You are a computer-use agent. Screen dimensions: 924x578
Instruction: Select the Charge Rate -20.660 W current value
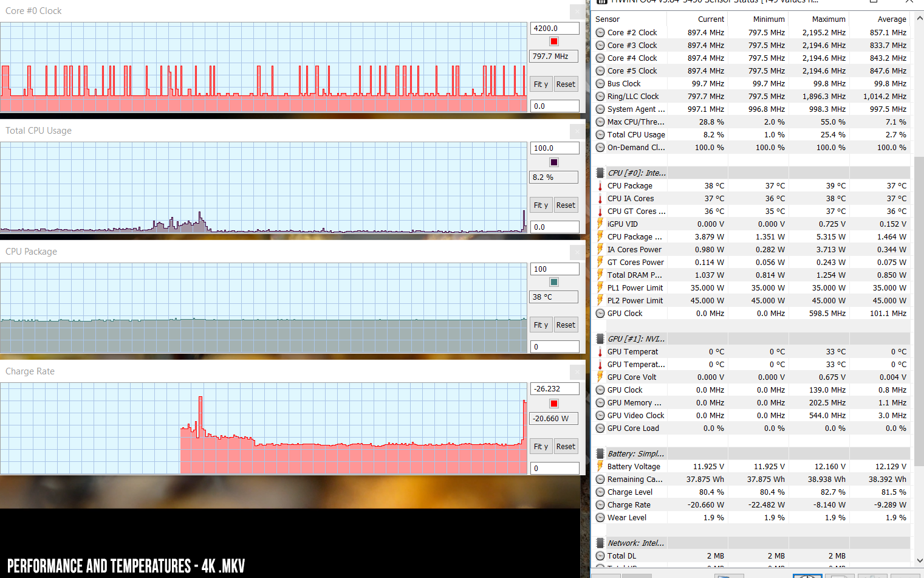[x=705, y=505]
